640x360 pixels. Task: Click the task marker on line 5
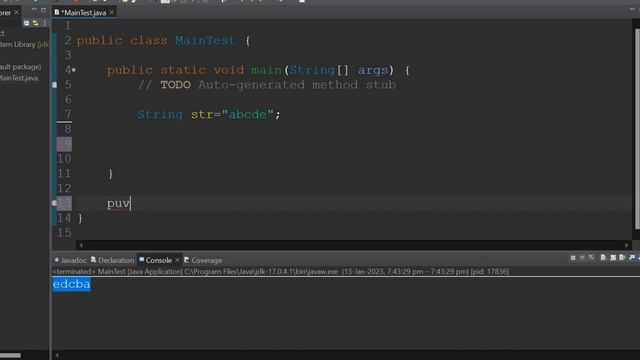point(54,85)
